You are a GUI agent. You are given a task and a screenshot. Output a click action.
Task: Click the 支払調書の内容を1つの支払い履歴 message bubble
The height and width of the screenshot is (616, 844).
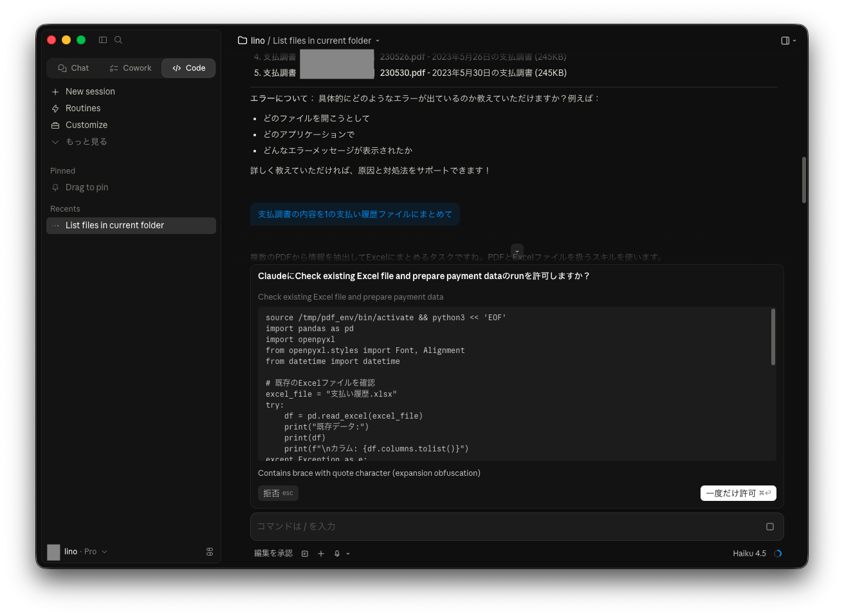tap(355, 214)
